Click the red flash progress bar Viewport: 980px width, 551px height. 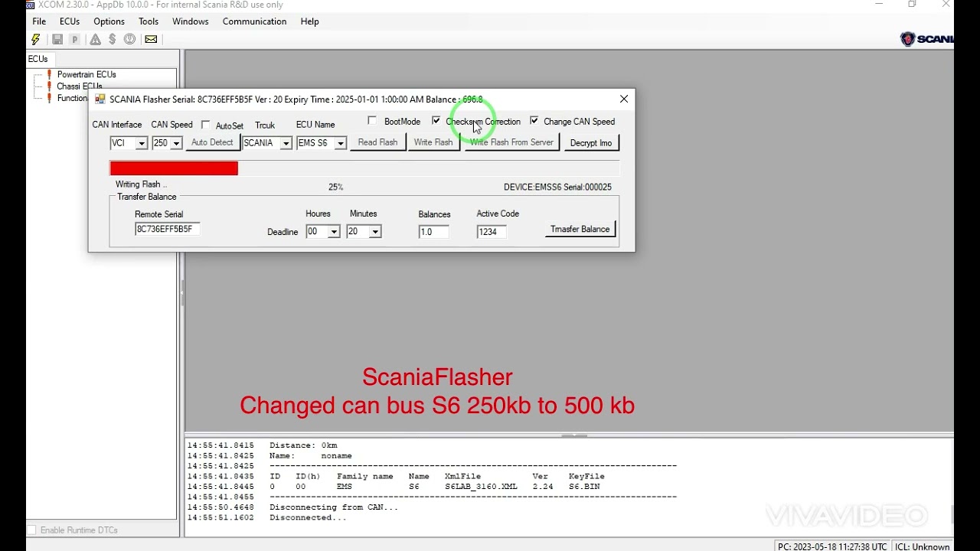174,168
